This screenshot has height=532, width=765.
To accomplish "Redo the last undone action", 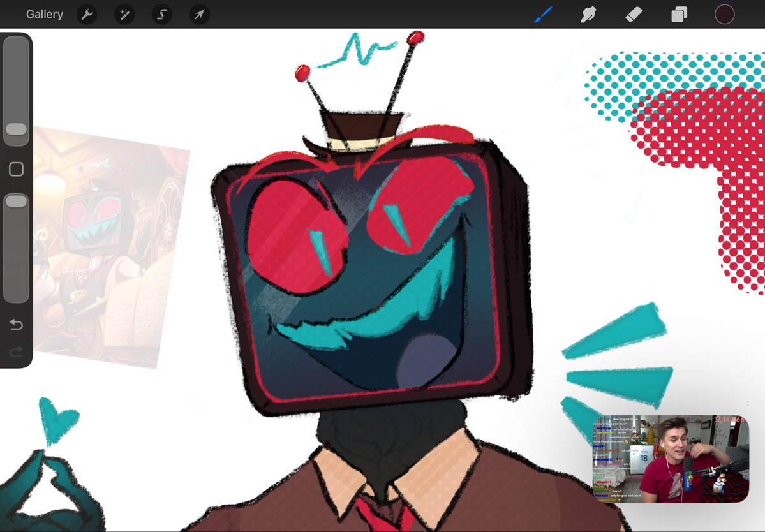I will click(x=16, y=351).
